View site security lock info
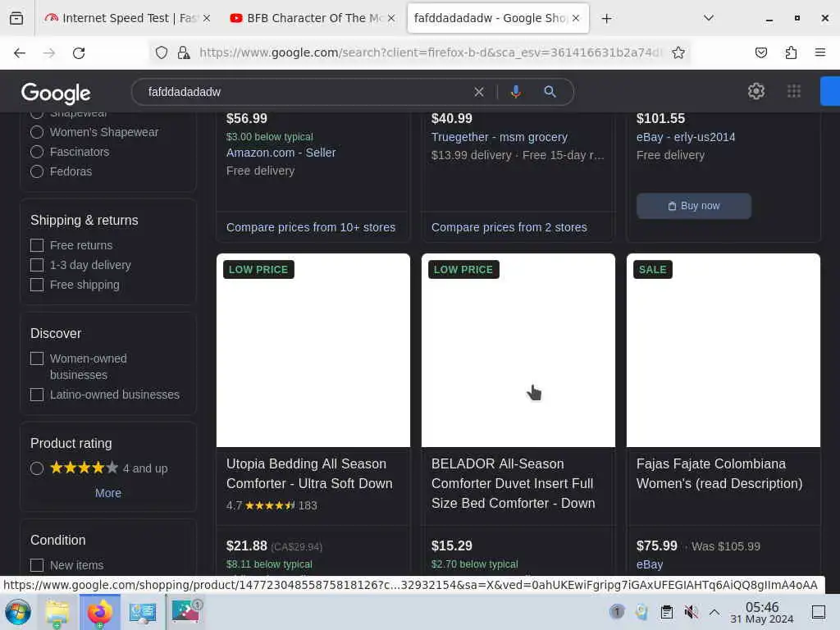Image resolution: width=840 pixels, height=630 pixels. point(184,52)
